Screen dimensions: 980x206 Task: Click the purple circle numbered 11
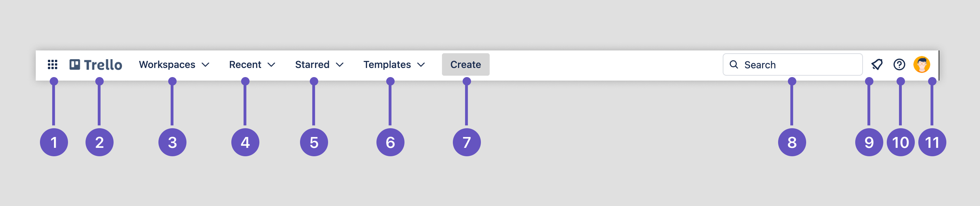tap(932, 143)
